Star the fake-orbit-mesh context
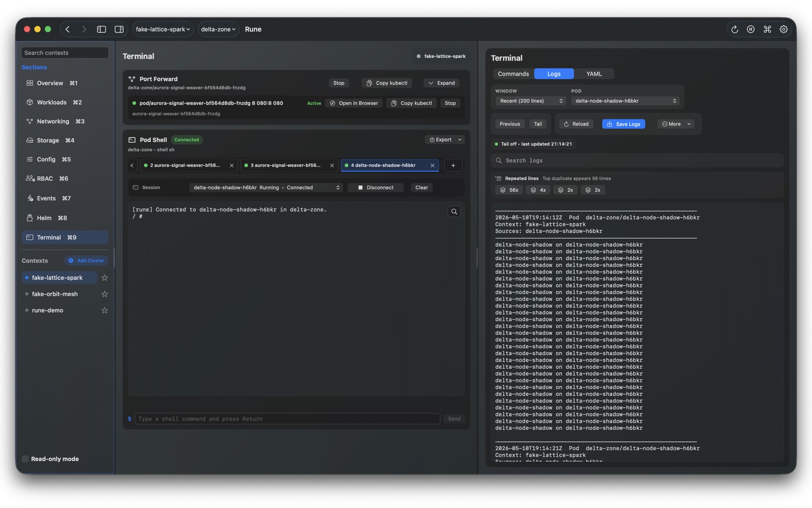This screenshot has width=812, height=508. click(x=105, y=294)
